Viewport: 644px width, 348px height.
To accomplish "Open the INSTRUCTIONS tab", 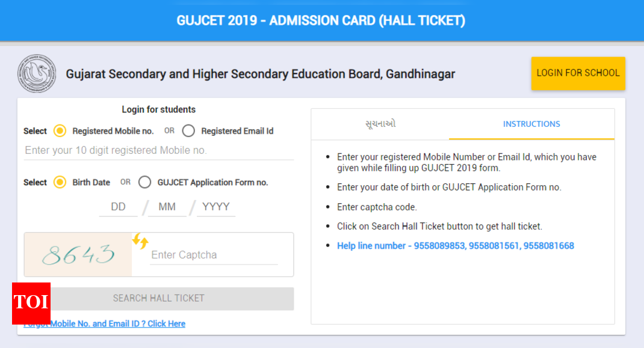I will click(x=531, y=124).
